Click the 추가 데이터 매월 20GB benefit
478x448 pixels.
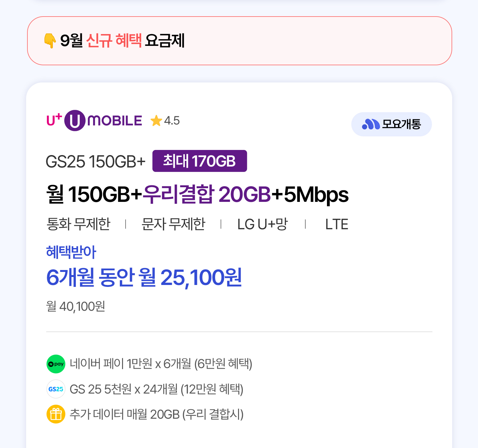pos(156,414)
